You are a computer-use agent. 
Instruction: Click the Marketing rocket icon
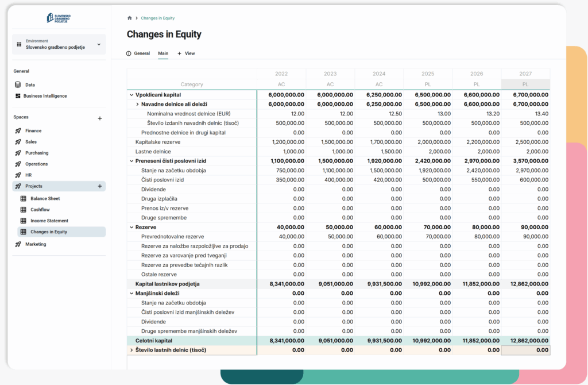[18, 244]
